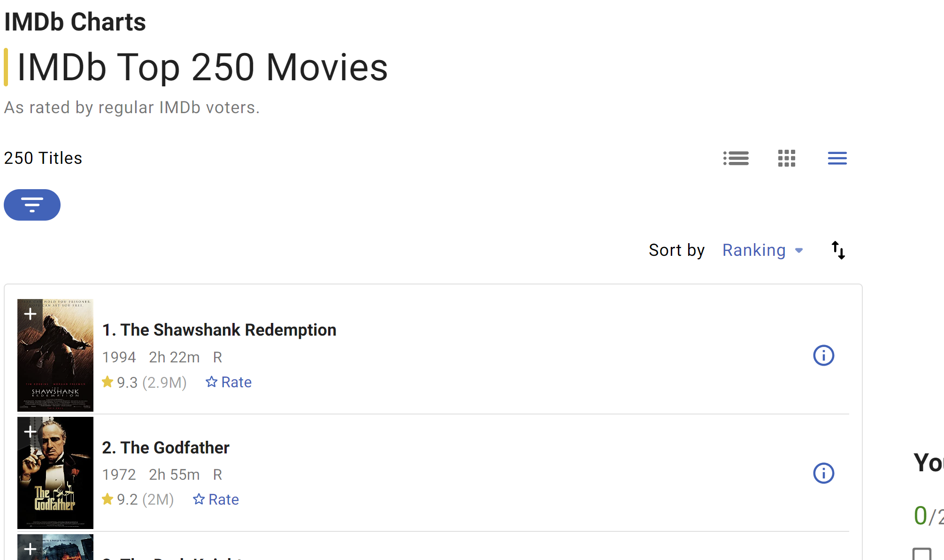Tick the checkbox at the right edge
This screenshot has height=560, width=944.
point(922,554)
